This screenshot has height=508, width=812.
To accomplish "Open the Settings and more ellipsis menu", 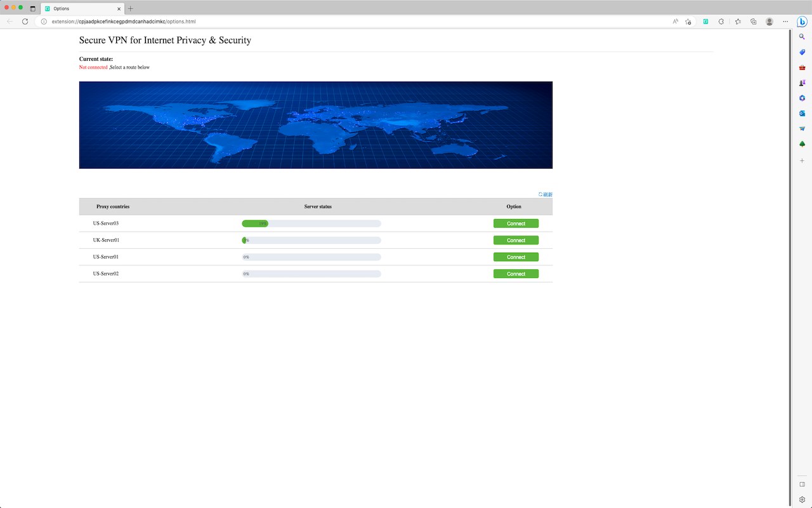I will click(x=785, y=22).
